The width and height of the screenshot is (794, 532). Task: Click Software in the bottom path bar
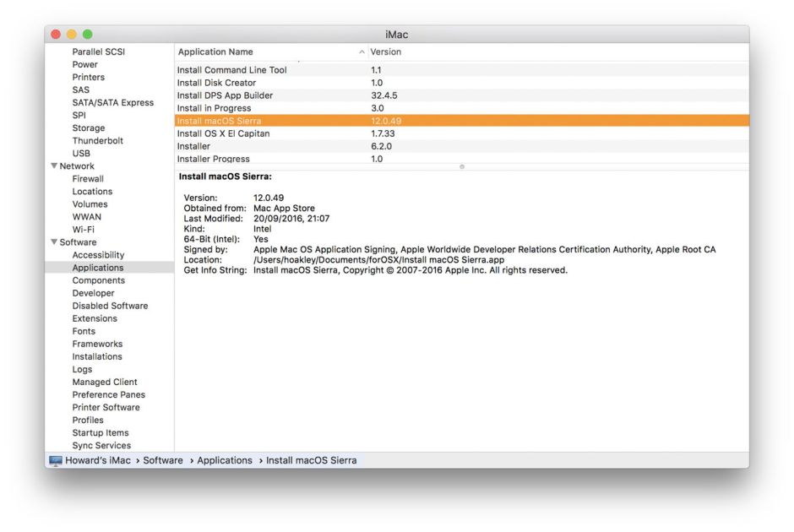(162, 461)
